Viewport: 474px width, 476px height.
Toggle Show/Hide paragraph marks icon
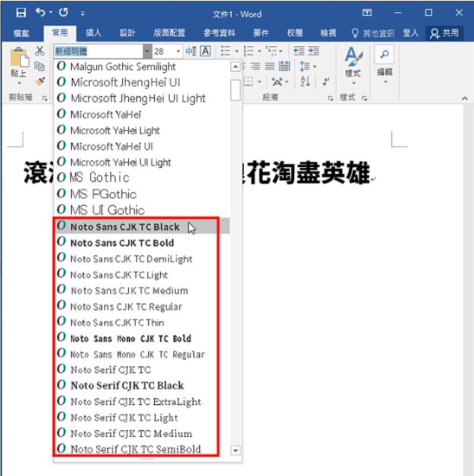[326, 81]
